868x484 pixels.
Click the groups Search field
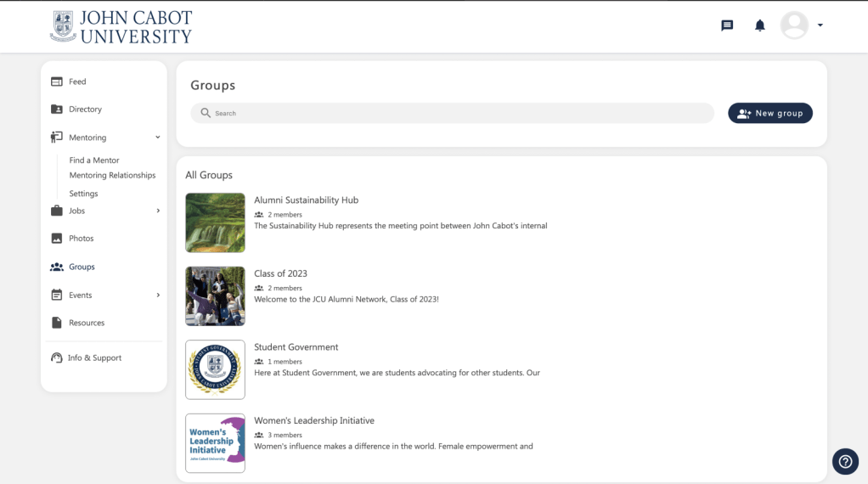click(x=452, y=113)
